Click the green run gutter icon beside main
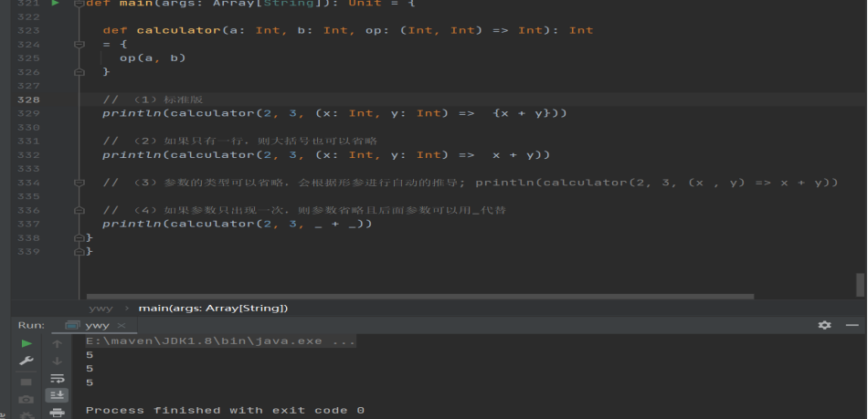The width and height of the screenshot is (868, 419). pos(56,3)
